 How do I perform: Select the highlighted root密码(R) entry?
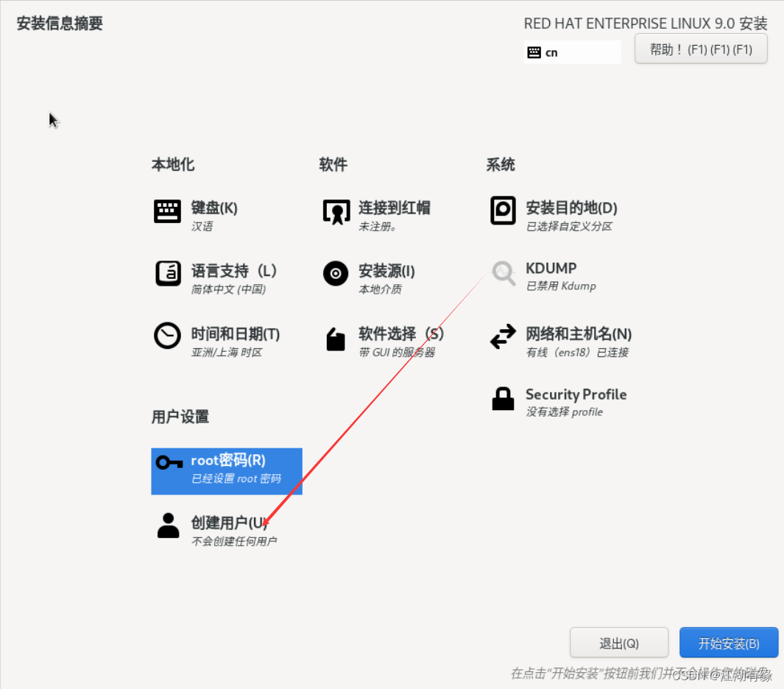pyautogui.click(x=226, y=472)
